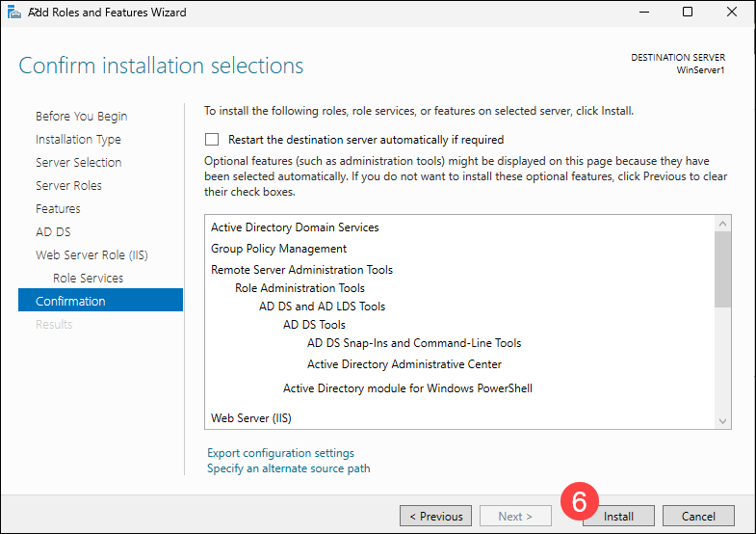Go to the Before You Begin step

pyautogui.click(x=81, y=117)
